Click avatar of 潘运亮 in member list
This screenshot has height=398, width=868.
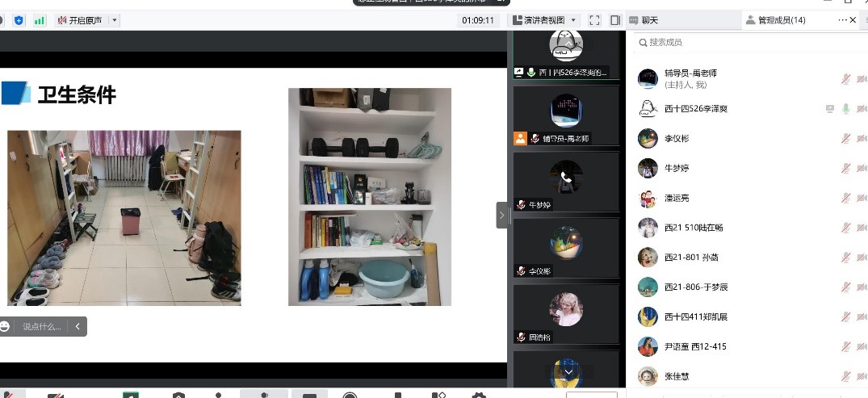648,198
